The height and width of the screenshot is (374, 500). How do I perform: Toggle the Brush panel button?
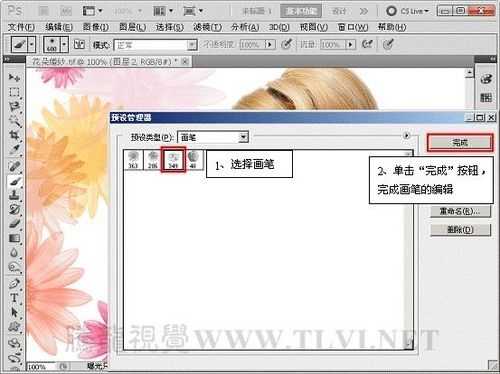click(x=79, y=44)
